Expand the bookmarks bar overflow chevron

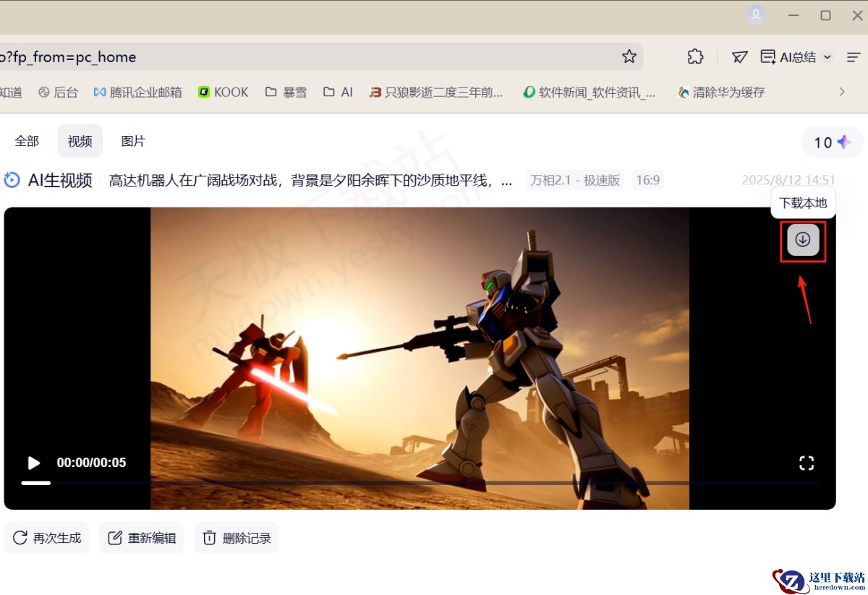click(x=842, y=92)
